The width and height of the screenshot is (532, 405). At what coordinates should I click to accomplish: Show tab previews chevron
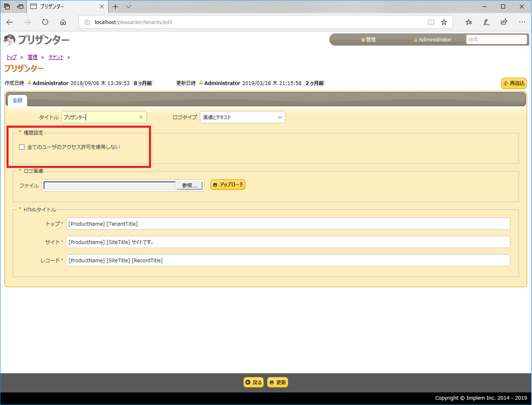pos(129,7)
